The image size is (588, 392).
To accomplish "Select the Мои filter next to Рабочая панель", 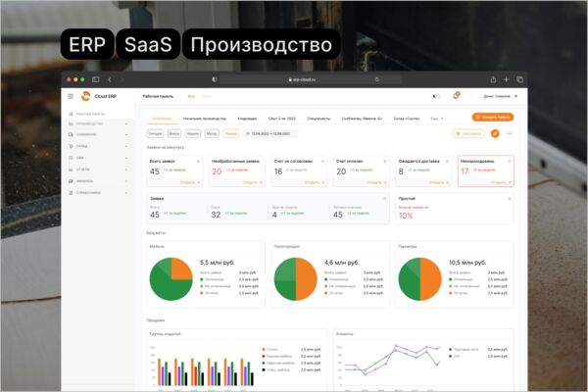I will (207, 96).
